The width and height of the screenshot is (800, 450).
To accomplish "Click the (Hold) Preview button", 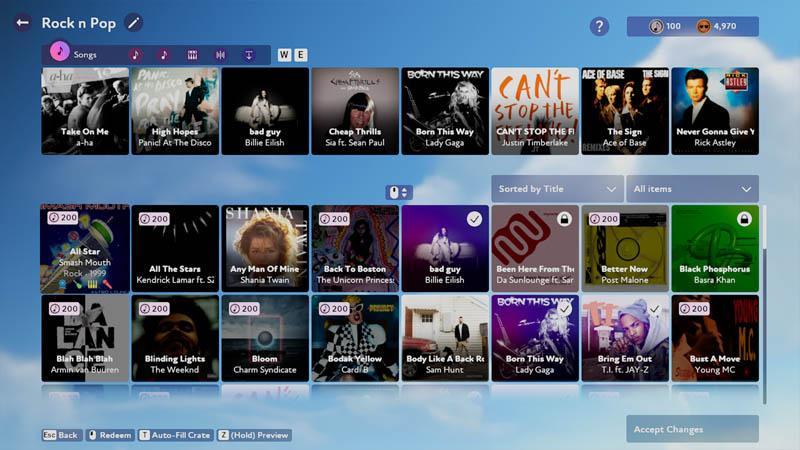I will [x=254, y=435].
